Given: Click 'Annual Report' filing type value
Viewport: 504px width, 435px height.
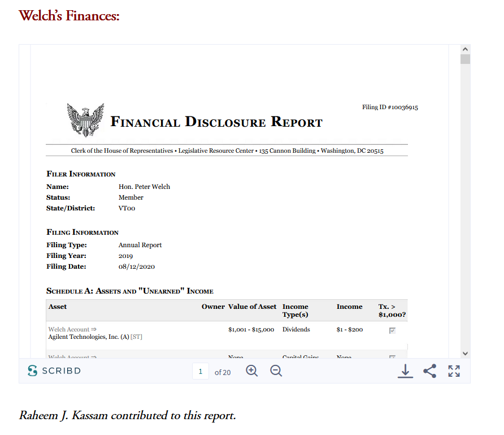Looking at the screenshot, I should point(140,245).
